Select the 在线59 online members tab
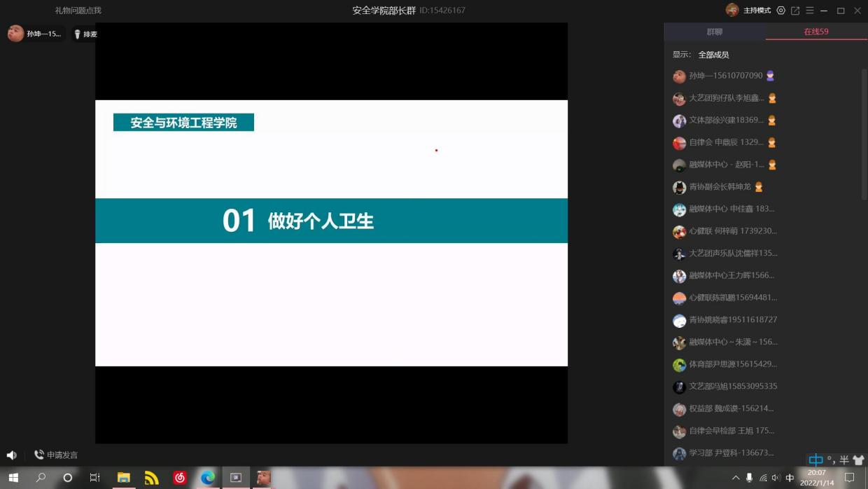This screenshot has height=489, width=868. tap(816, 32)
